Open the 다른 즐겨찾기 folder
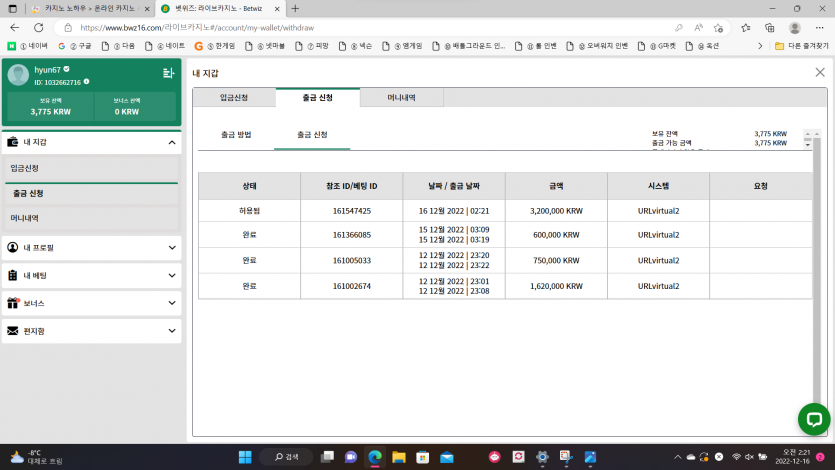This screenshot has width=835, height=470. point(801,46)
